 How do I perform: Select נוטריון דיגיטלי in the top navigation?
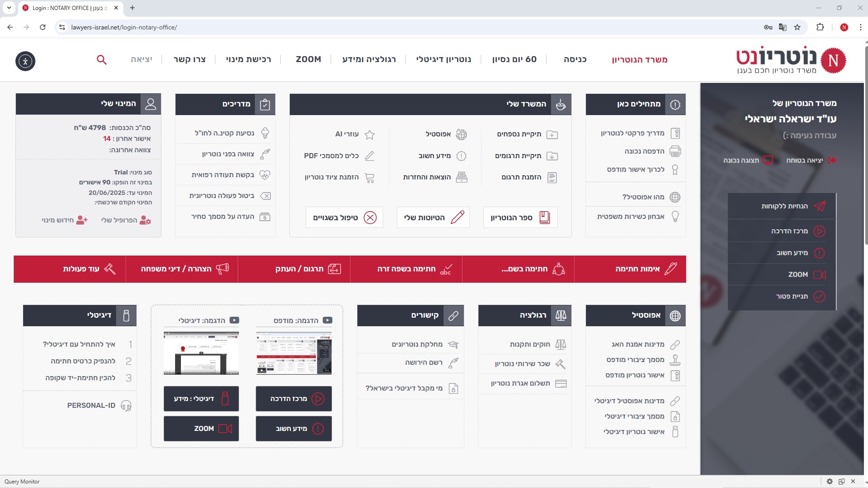tap(444, 59)
